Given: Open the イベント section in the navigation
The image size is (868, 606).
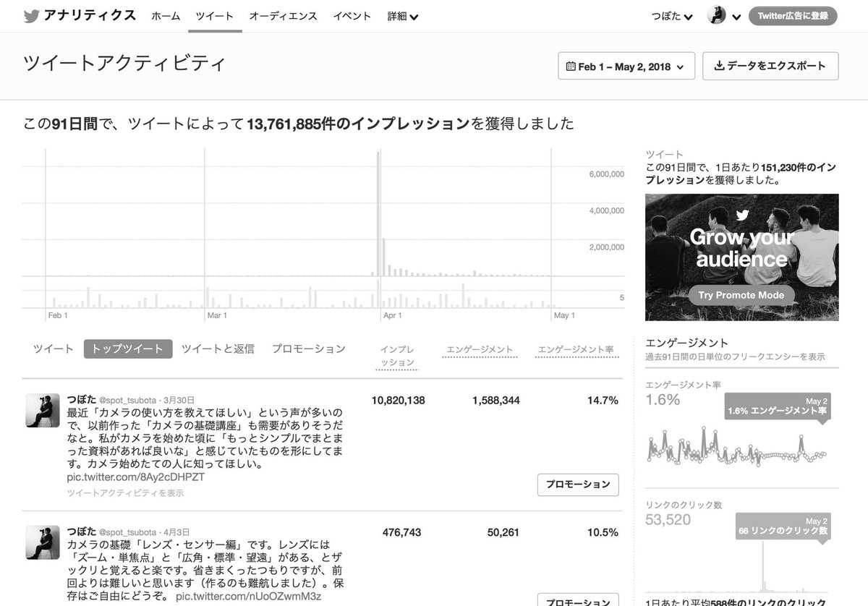Looking at the screenshot, I should tap(352, 15).
